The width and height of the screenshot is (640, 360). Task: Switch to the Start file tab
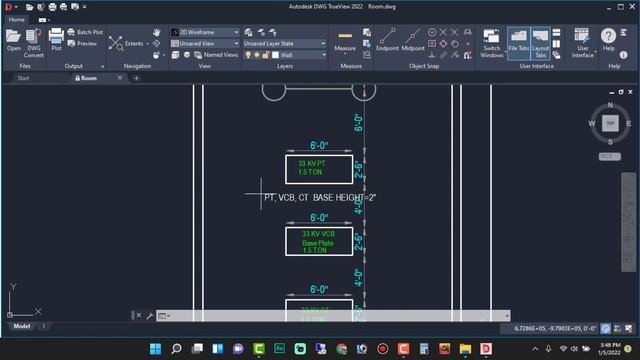pos(23,78)
